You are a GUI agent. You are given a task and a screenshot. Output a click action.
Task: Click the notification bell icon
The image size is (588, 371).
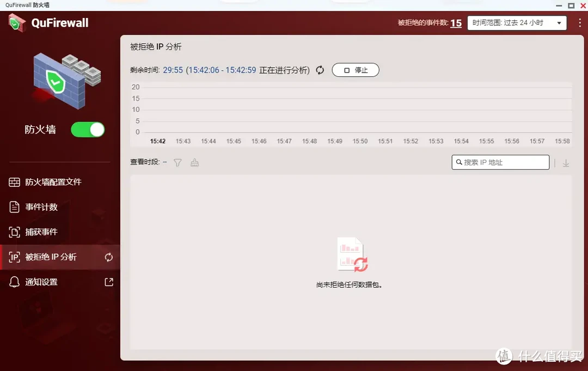pyautogui.click(x=14, y=282)
